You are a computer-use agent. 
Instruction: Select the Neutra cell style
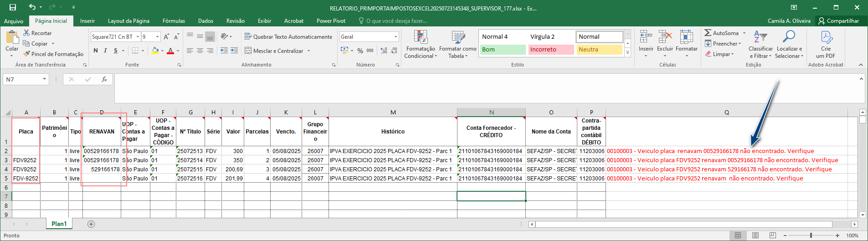(x=599, y=49)
